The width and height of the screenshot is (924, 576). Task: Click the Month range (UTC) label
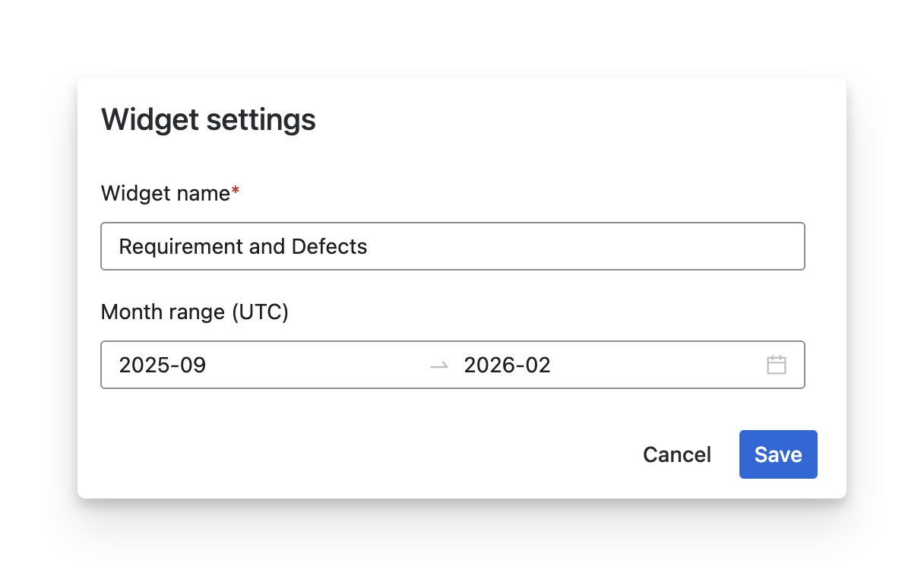(x=195, y=312)
